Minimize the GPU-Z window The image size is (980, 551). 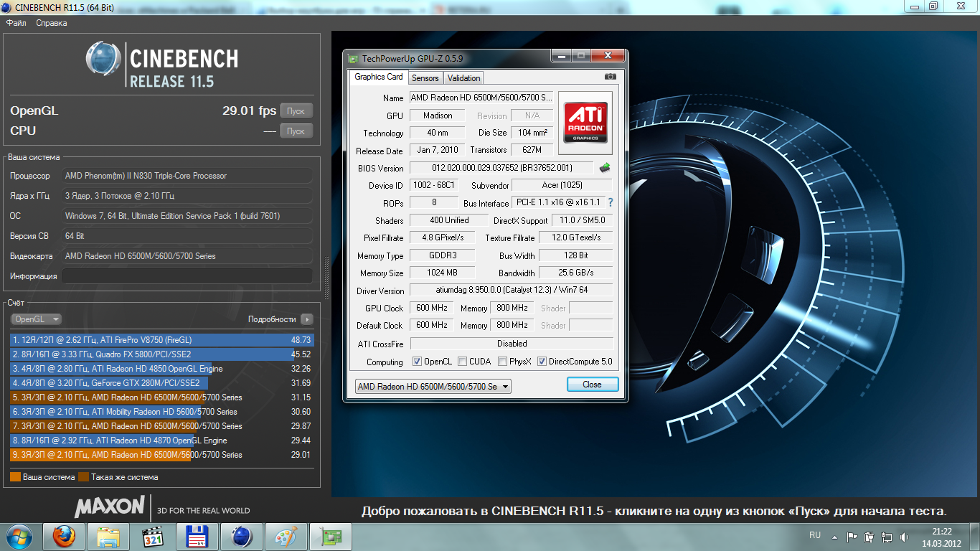pyautogui.click(x=560, y=56)
